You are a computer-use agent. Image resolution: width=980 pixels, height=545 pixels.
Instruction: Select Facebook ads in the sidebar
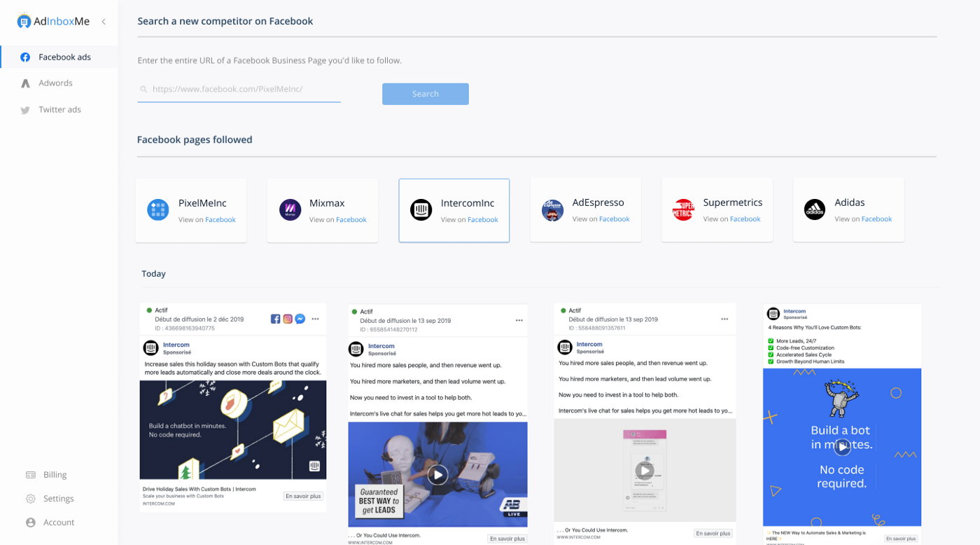click(59, 57)
